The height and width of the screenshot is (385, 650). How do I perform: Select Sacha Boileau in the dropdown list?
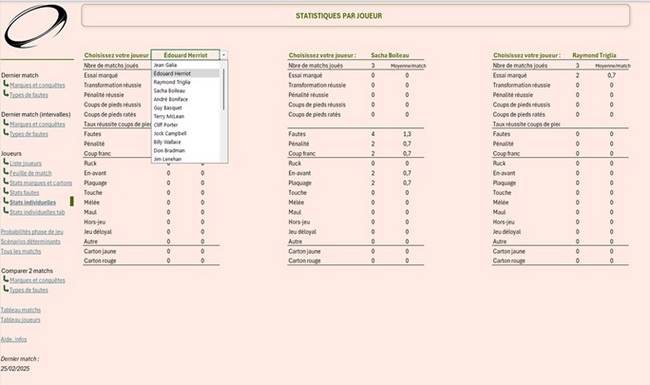pos(169,91)
